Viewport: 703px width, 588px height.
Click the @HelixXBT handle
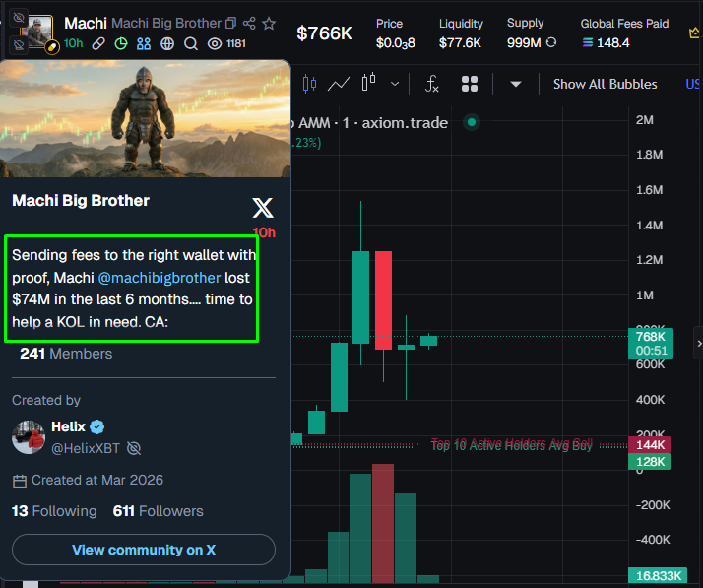click(86, 448)
